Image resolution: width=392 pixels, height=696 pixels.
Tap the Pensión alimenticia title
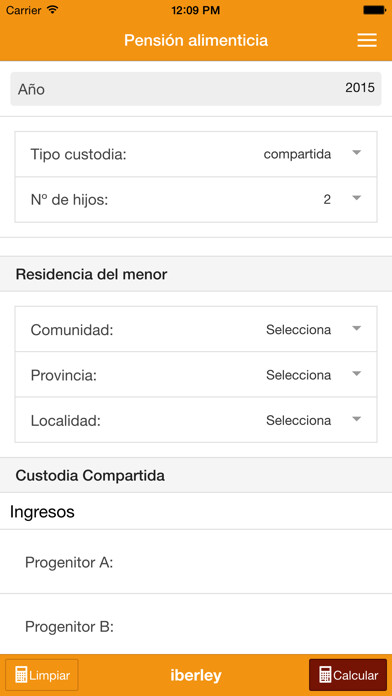point(196,40)
